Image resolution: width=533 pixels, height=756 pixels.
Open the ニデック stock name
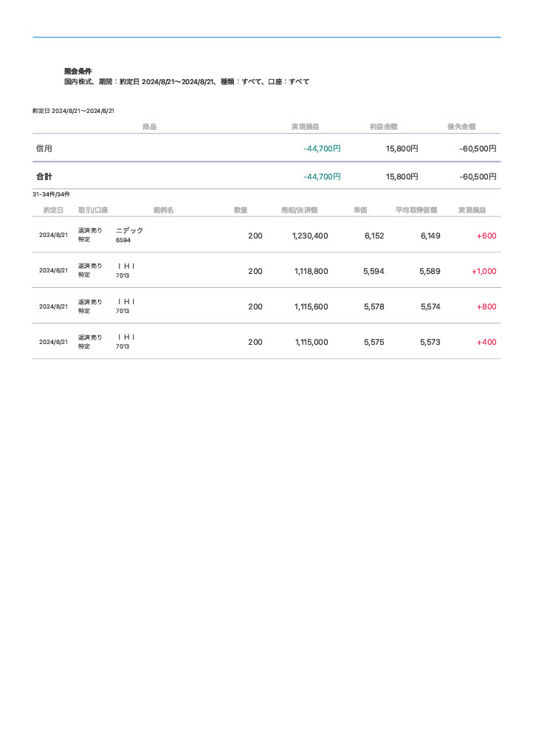pos(130,230)
